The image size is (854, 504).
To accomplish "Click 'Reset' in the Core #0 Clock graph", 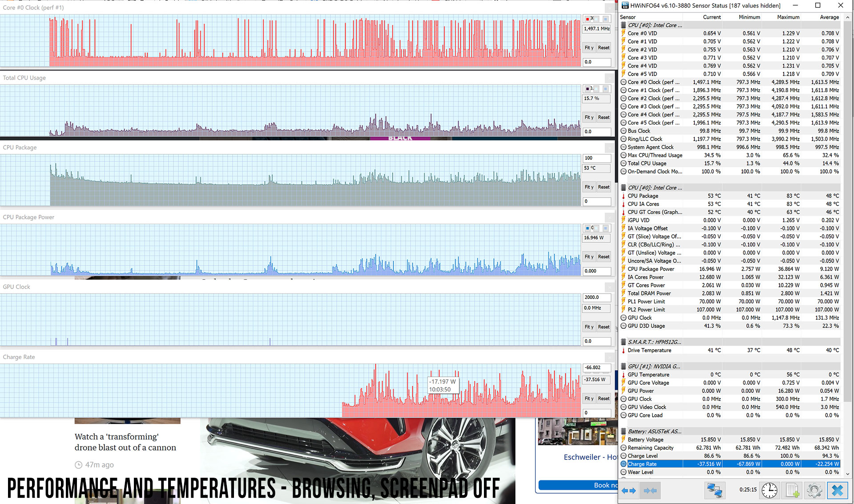I will [604, 48].
